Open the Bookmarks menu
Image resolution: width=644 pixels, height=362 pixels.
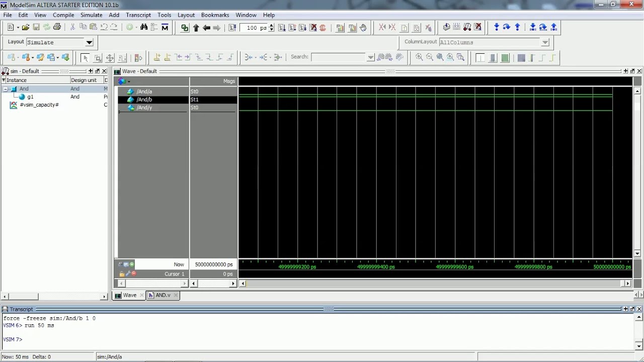click(215, 15)
